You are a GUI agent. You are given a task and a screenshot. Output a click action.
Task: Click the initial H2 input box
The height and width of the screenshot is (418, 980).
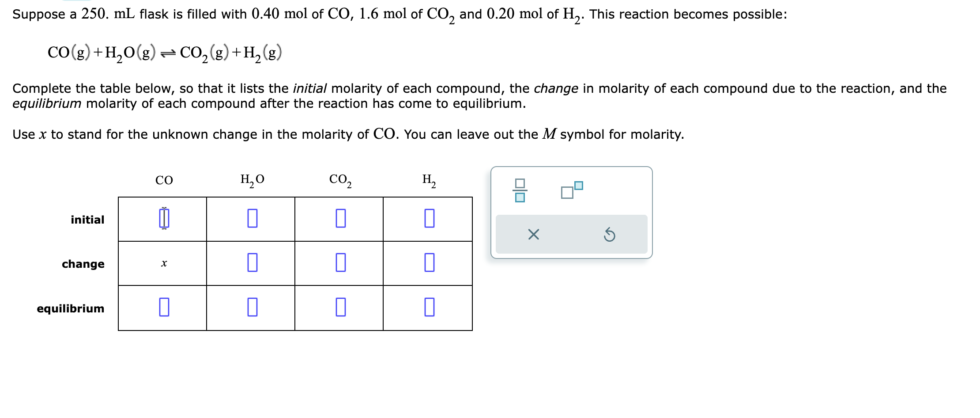428,219
